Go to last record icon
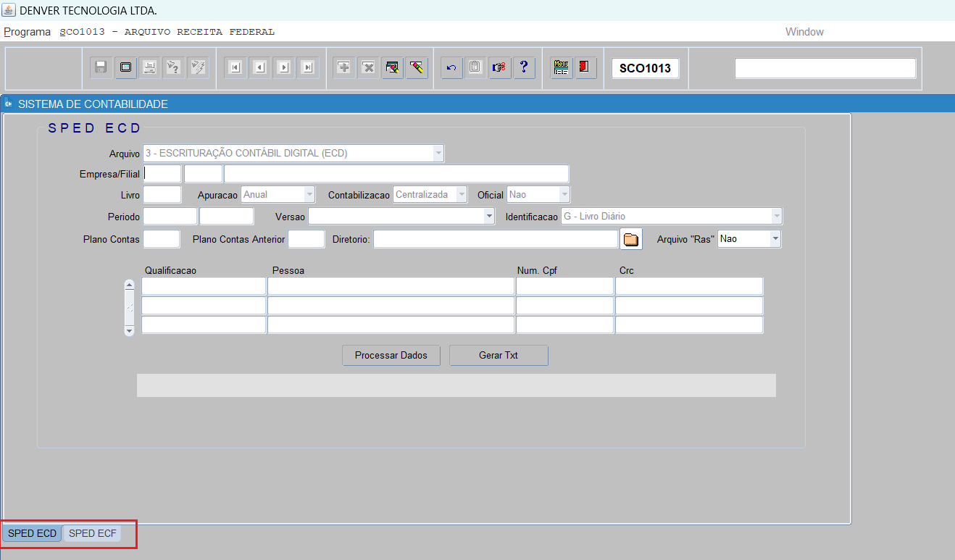 point(308,67)
